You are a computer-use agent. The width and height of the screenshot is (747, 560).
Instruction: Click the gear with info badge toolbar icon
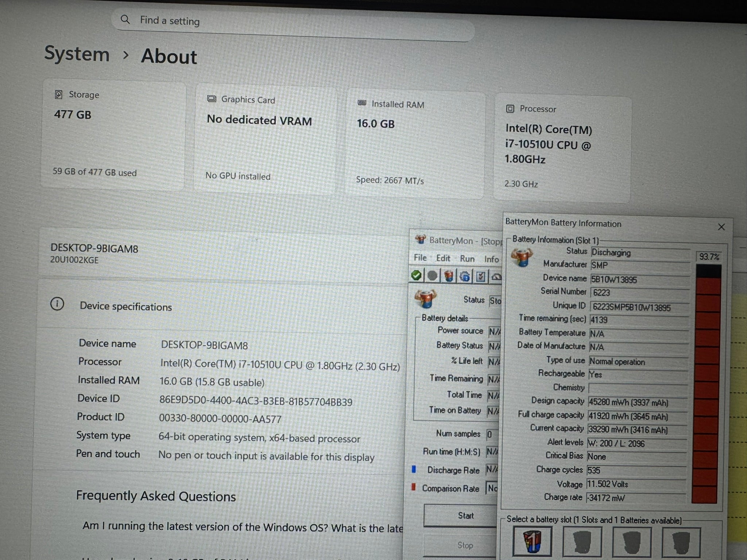click(465, 277)
